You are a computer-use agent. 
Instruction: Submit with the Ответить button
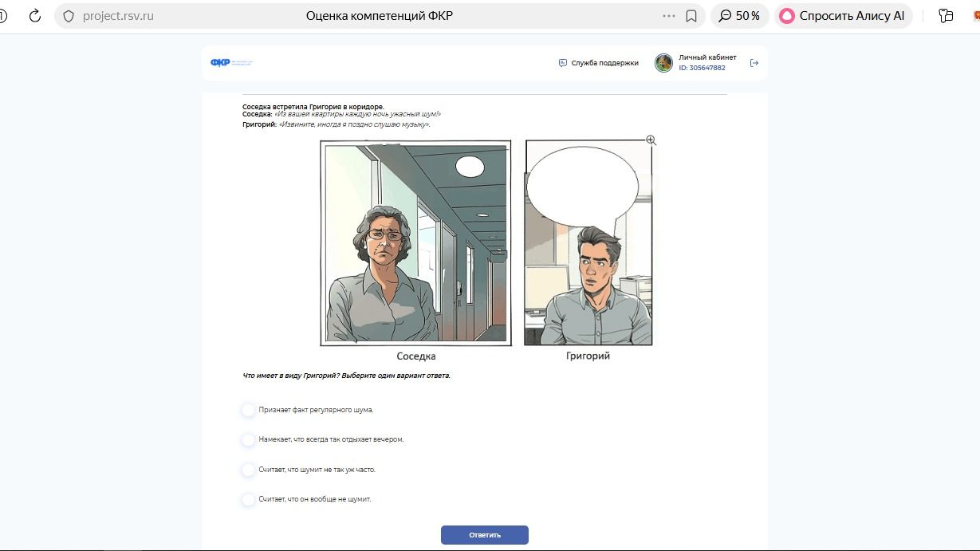(485, 535)
